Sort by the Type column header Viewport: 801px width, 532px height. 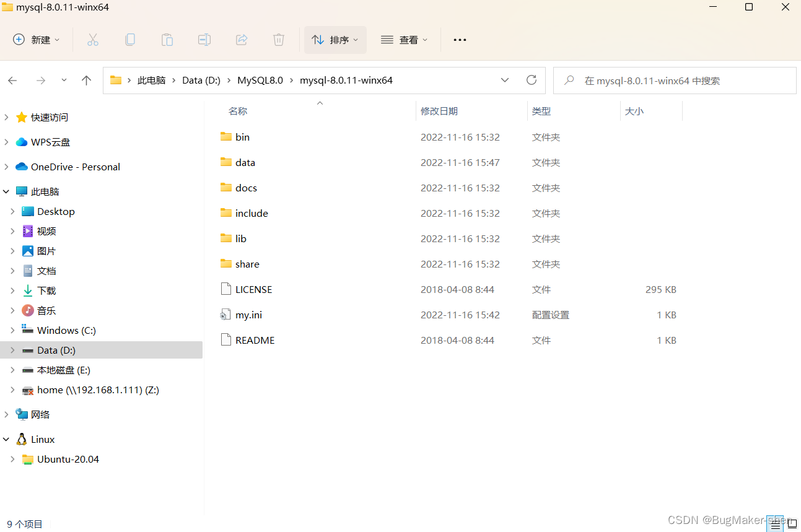click(541, 111)
